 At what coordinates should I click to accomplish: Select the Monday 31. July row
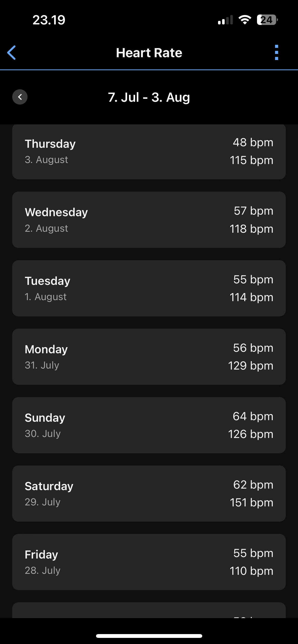149,357
